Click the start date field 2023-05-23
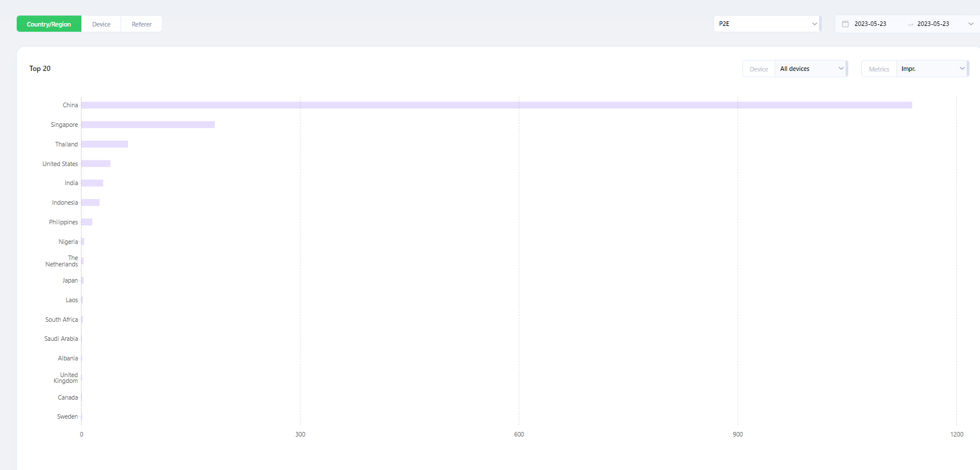980x470 pixels. tap(870, 24)
